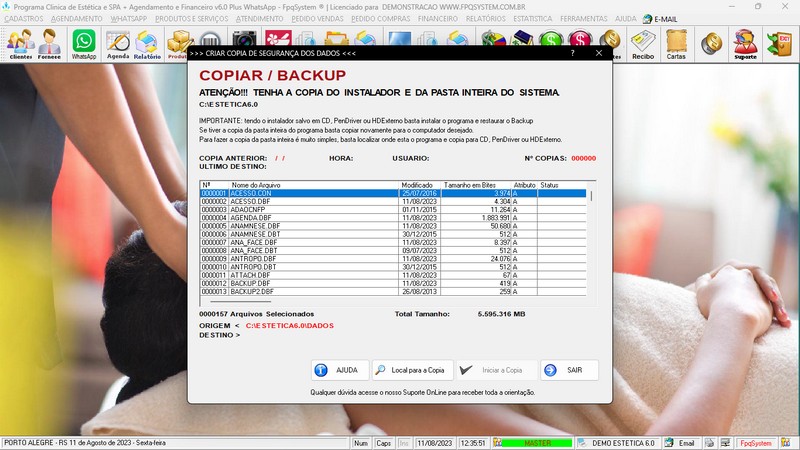The height and width of the screenshot is (450, 800).
Task: Open the FINANCEIRO menu
Action: tap(438, 19)
